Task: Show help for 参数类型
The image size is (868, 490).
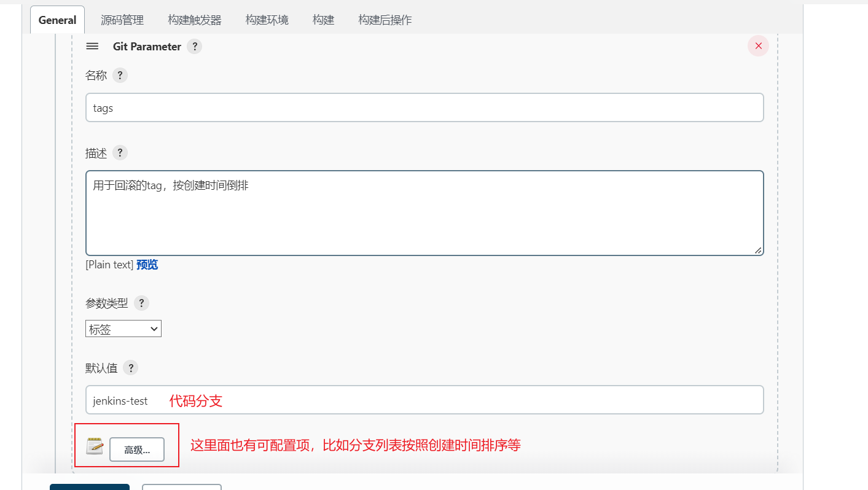Action: [141, 303]
